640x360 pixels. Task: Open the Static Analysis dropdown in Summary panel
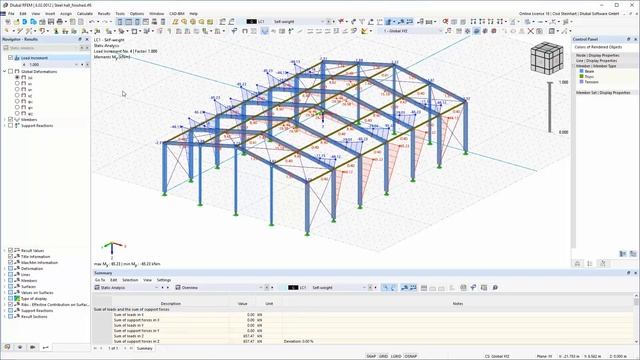(156, 288)
